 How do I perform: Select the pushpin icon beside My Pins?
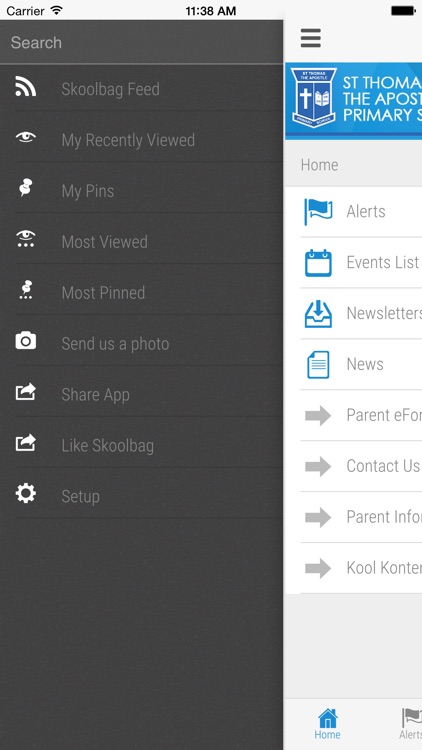click(x=25, y=188)
